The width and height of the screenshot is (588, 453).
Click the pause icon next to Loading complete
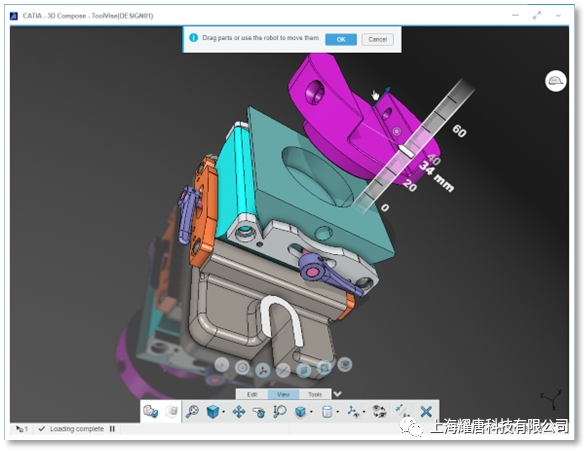[112, 429]
